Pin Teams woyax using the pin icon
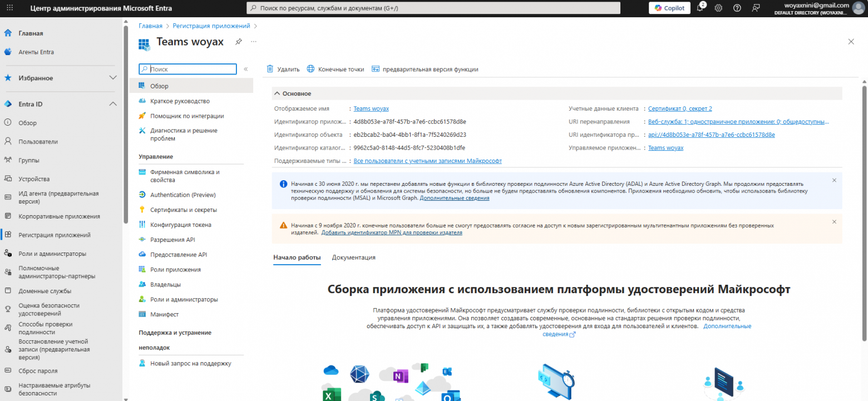 coord(238,41)
